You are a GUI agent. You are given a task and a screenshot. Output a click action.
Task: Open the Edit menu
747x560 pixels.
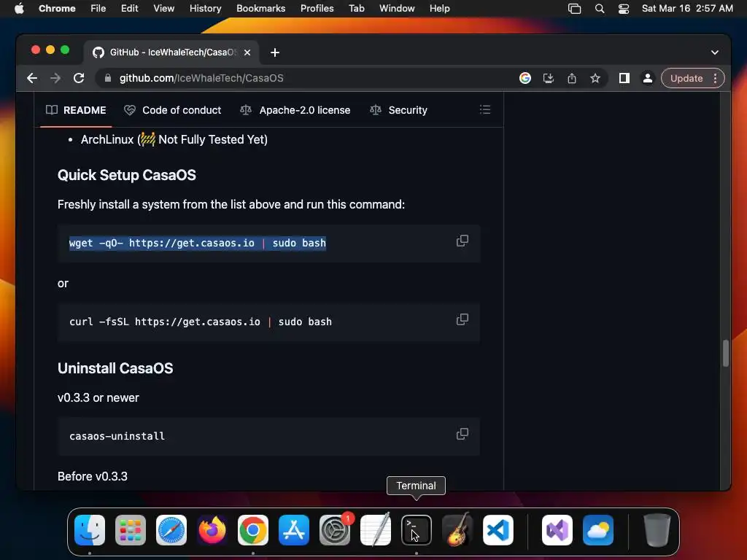click(x=130, y=9)
